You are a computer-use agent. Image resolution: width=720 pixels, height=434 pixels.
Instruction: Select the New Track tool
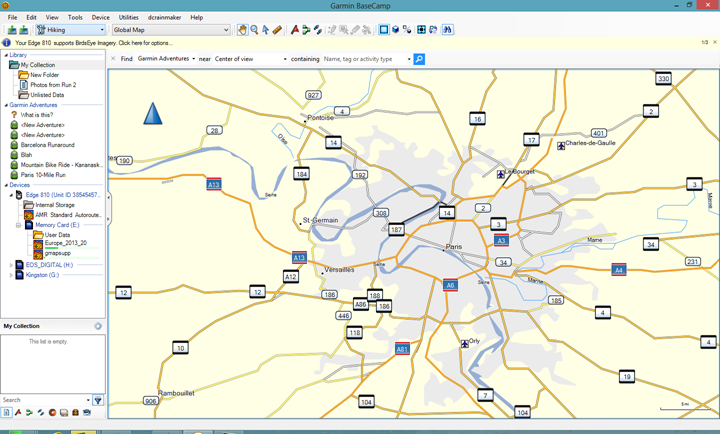point(318,30)
